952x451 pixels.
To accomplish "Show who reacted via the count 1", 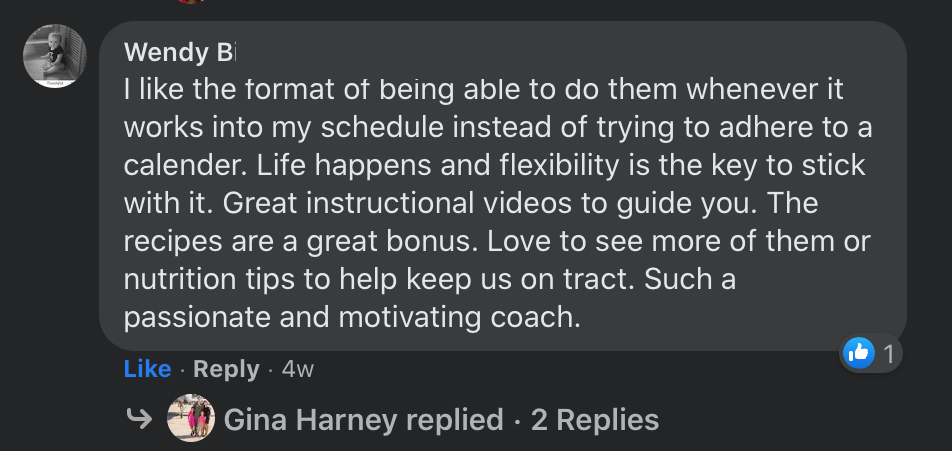I will (888, 353).
